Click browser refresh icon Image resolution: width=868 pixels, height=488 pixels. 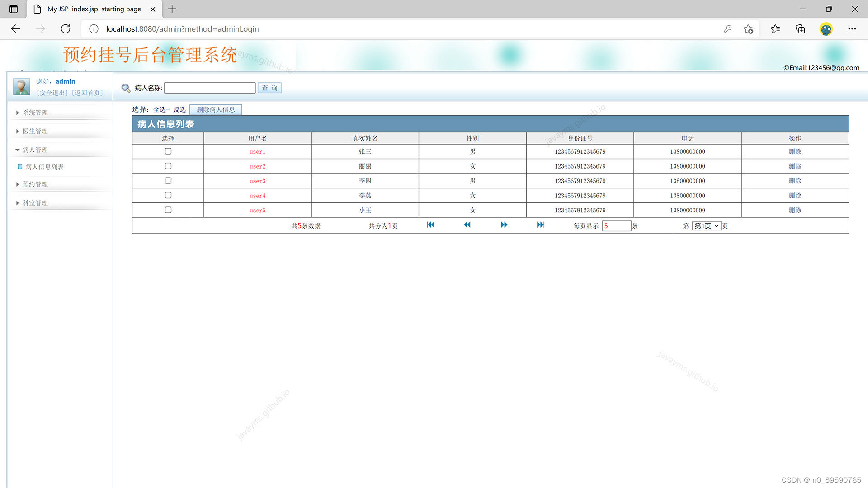click(66, 29)
